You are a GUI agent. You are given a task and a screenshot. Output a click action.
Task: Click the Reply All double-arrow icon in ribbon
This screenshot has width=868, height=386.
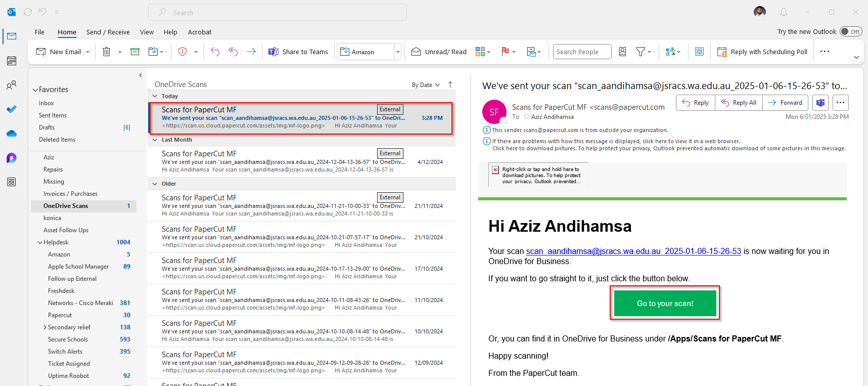[233, 52]
